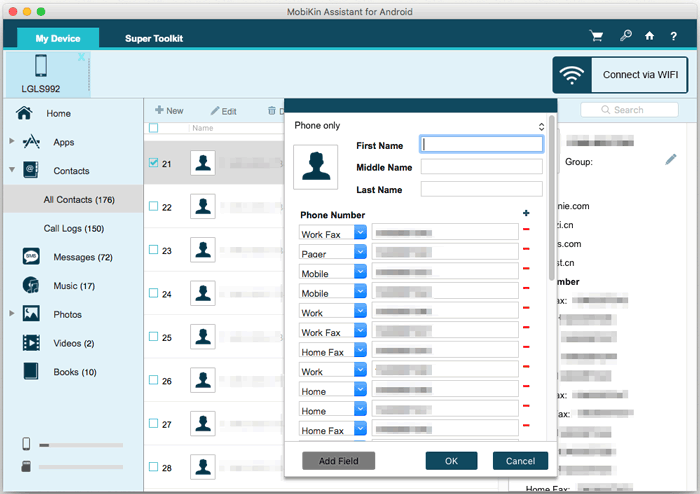Click the WiFi signal icon
Viewport: 700px width, 494px height.
point(572,75)
